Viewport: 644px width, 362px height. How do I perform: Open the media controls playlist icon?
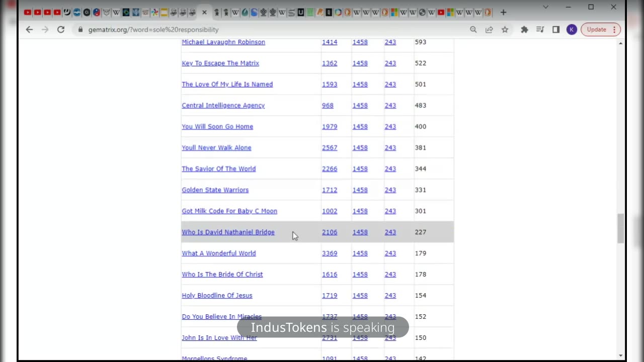[x=540, y=30]
